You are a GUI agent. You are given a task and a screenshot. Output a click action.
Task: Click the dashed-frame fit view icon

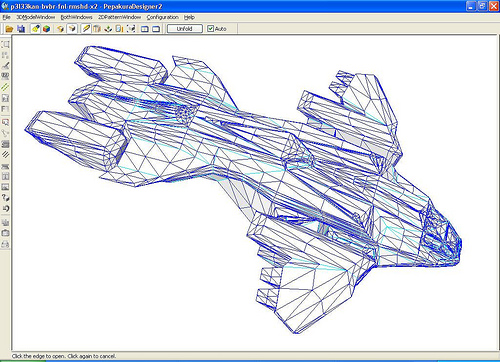click(x=131, y=29)
